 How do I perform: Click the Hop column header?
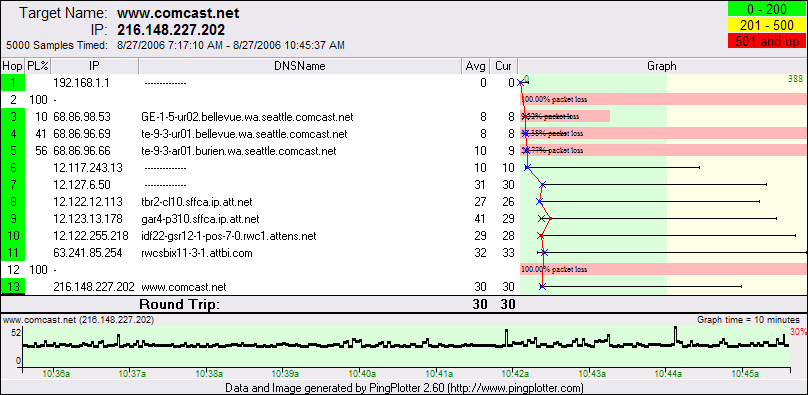12,66
